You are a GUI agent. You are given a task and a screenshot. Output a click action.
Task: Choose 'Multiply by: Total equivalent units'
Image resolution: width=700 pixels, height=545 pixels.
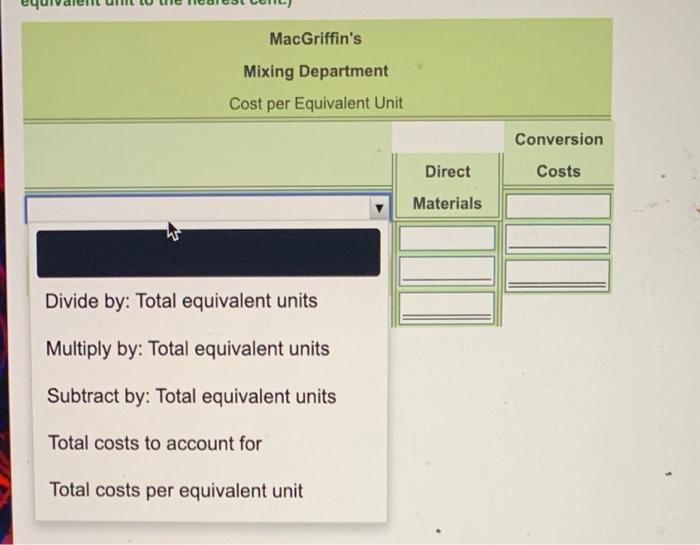[x=188, y=349]
